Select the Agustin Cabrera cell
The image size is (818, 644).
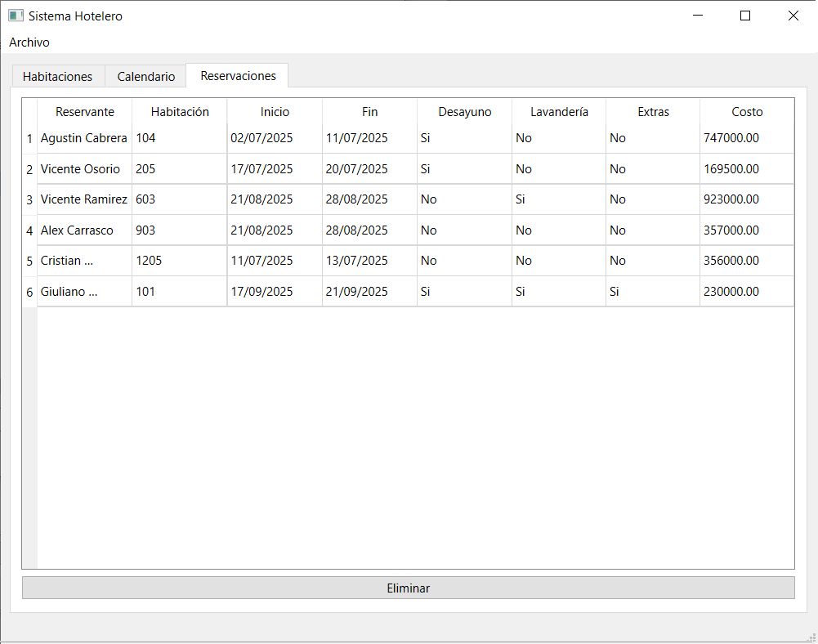[x=84, y=138]
